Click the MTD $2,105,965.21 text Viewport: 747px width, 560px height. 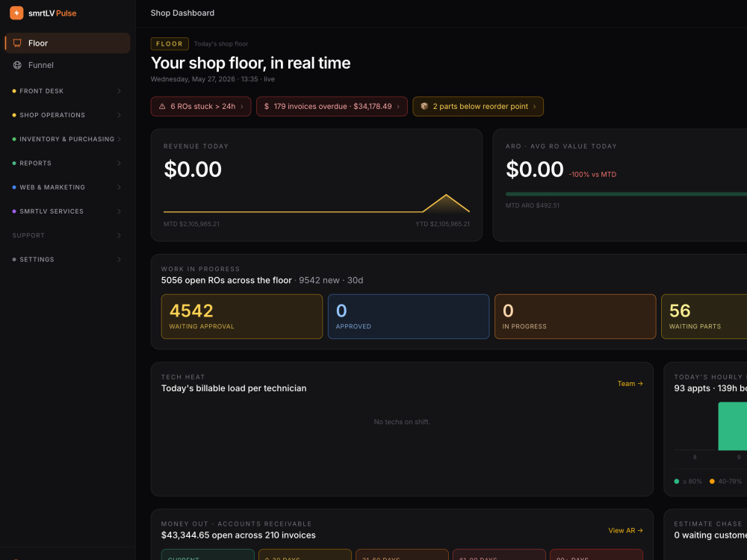(191, 224)
